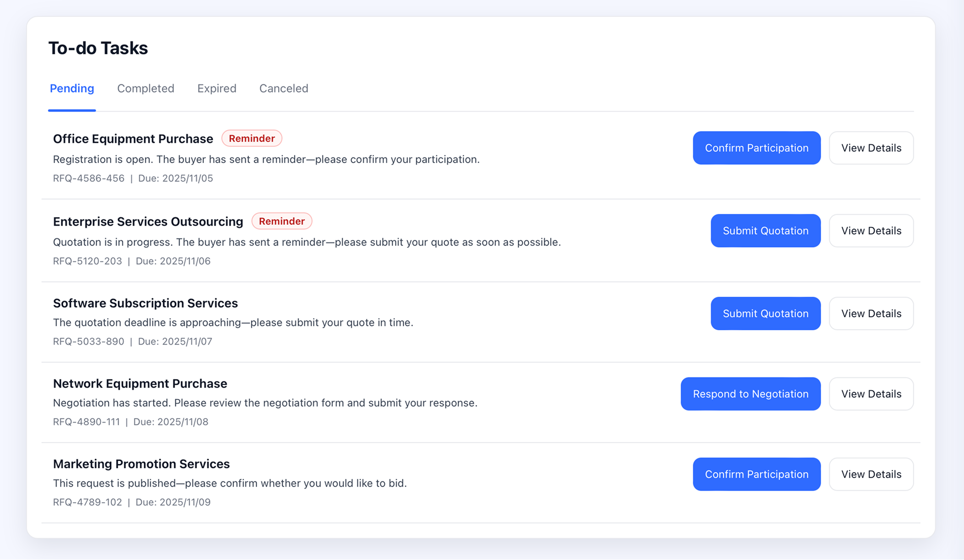
Task: Select the Canceled tab
Action: pyautogui.click(x=283, y=88)
